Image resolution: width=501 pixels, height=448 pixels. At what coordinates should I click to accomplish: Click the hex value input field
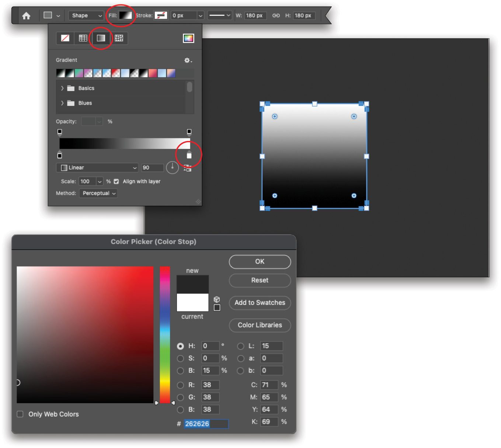[206, 424]
